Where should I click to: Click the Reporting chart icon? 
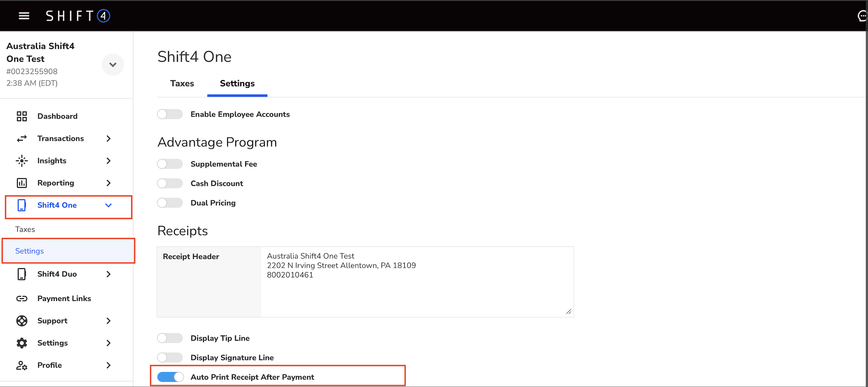[x=22, y=183]
